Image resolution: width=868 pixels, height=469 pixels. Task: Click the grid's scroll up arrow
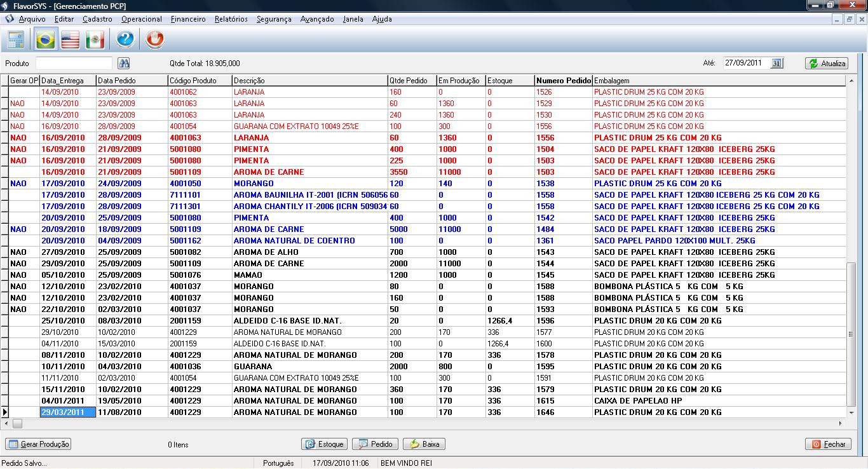point(851,81)
